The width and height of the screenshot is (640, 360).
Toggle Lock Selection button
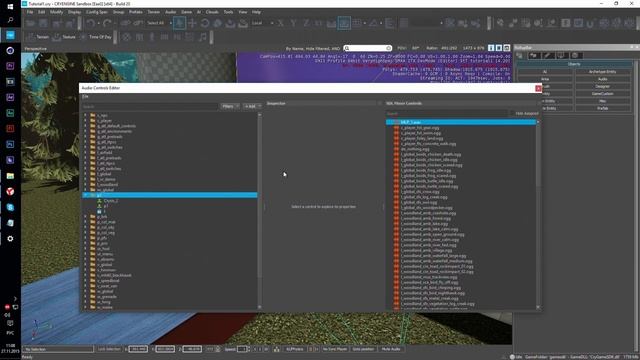(109, 349)
